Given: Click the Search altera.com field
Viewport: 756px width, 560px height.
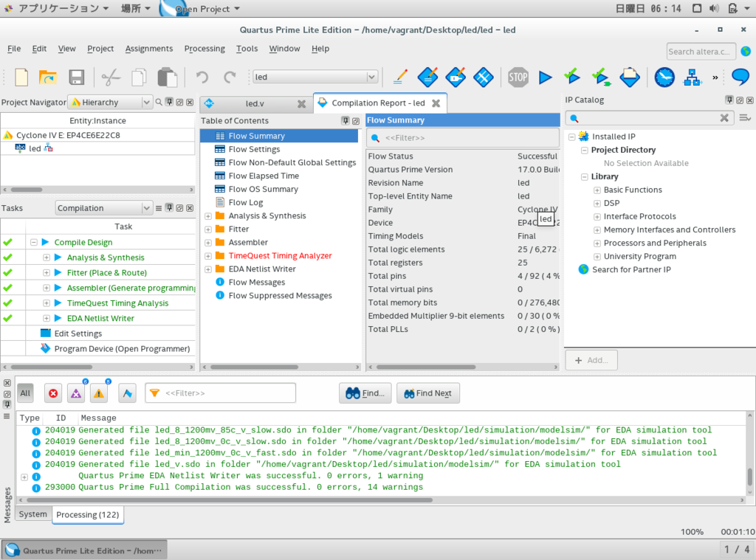Looking at the screenshot, I should [x=701, y=51].
